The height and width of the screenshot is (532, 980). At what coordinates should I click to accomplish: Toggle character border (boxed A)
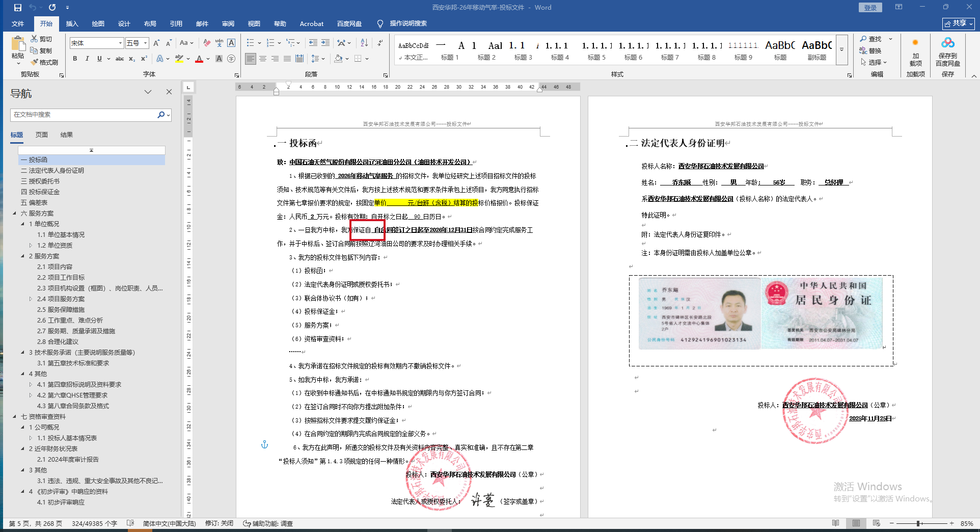tap(231, 43)
